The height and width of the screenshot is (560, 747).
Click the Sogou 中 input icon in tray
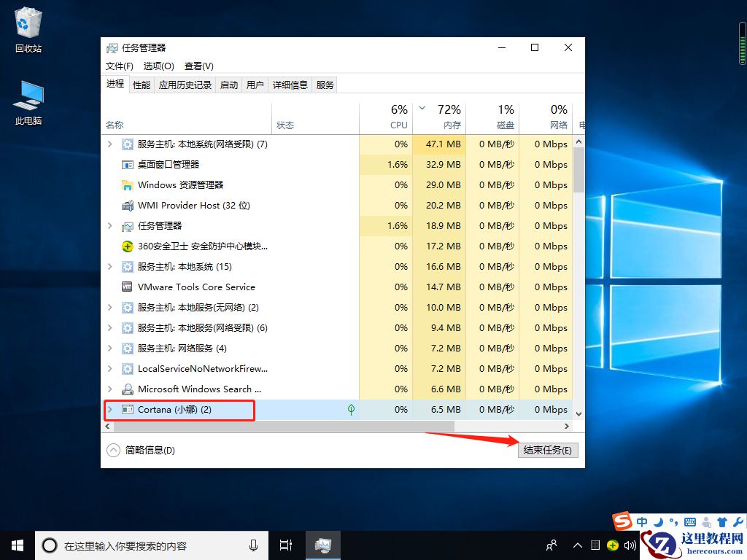[642, 521]
